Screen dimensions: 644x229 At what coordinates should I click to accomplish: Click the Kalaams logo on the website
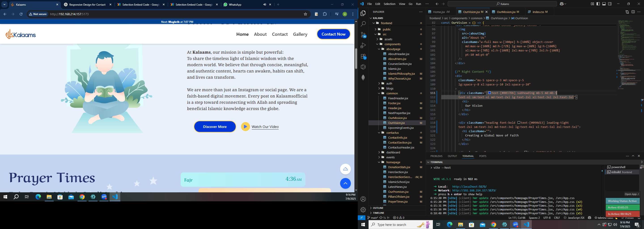(21, 34)
